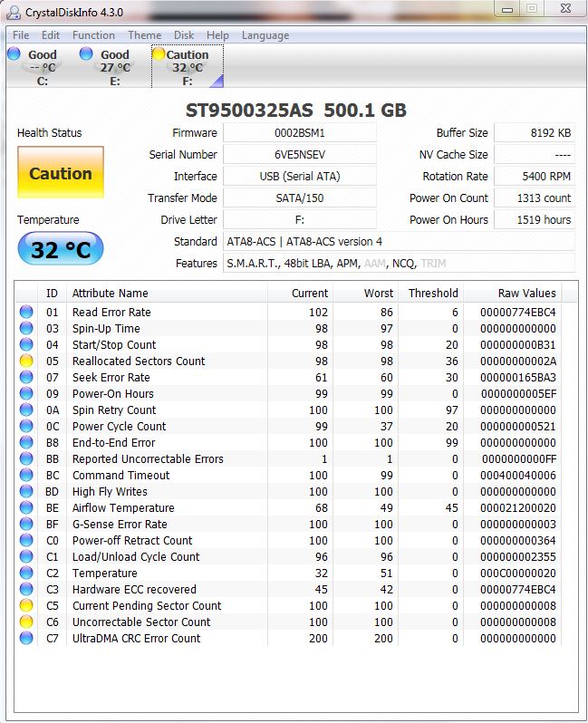Viewport: 588px width, 723px height.
Task: Click blue status icon for Temperature attribute row
Action: point(26,573)
